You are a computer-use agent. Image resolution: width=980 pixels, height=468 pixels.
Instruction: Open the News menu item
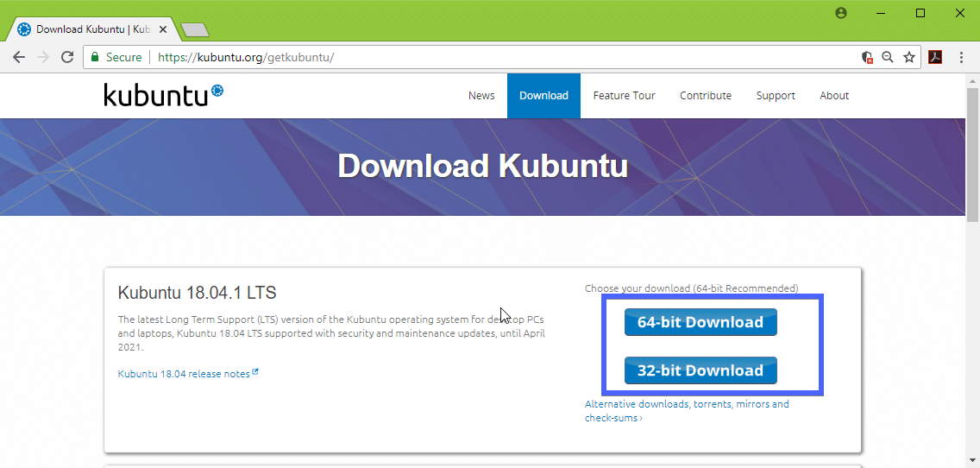click(481, 96)
